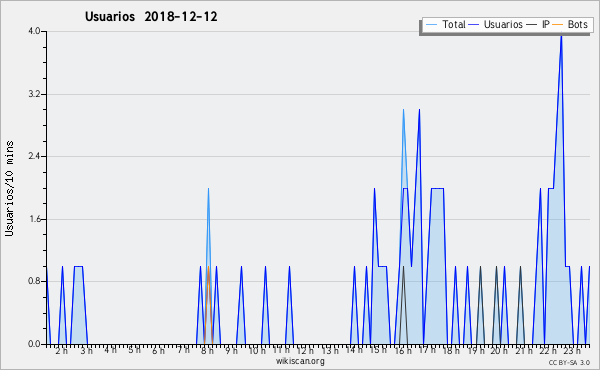The width and height of the screenshot is (600, 370).
Task: Click the 3.2 value on y-axis
Action: point(34,94)
